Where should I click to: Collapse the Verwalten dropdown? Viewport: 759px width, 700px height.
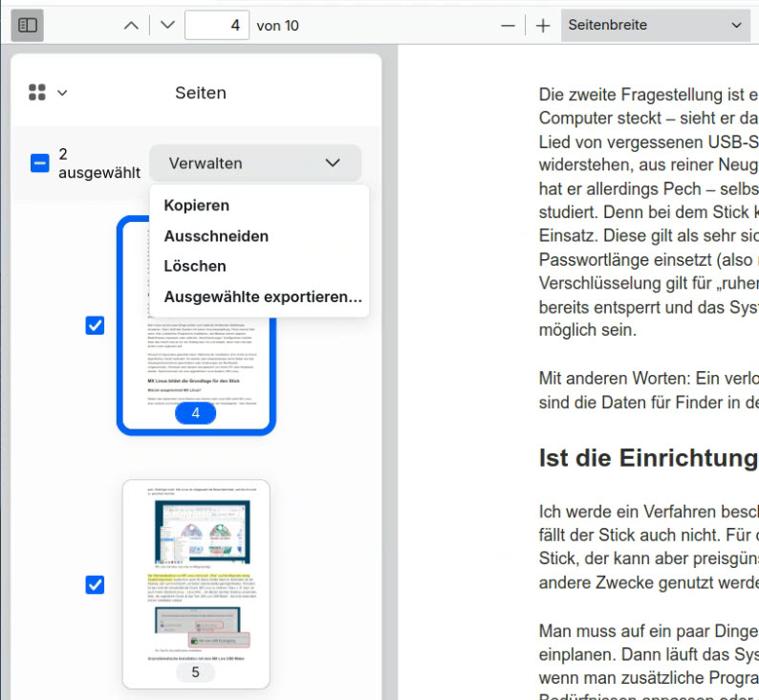(x=254, y=164)
